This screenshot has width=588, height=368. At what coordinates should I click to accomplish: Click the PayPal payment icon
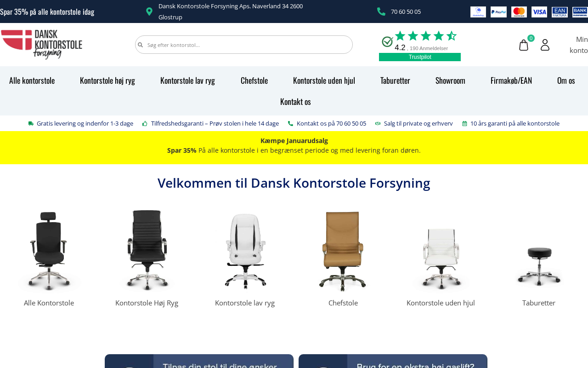pos(498,12)
